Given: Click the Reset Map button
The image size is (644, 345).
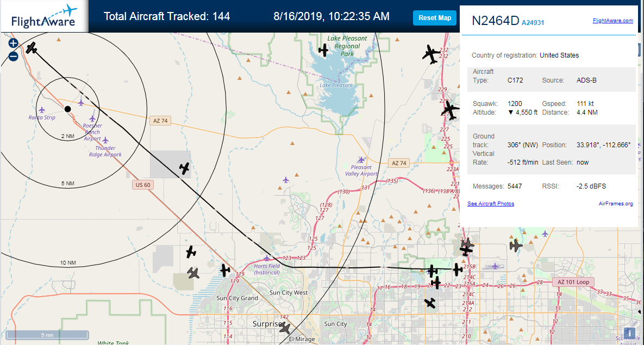Looking at the screenshot, I should [435, 18].
